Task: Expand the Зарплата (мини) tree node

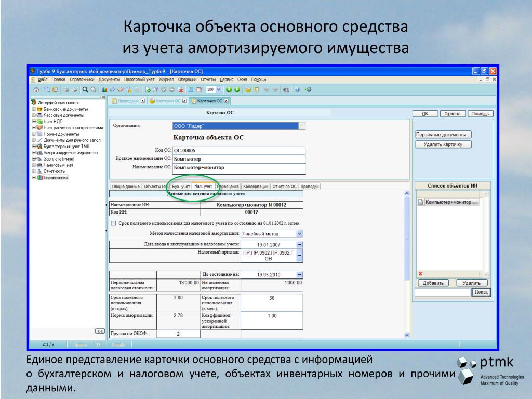Action: (x=34, y=158)
